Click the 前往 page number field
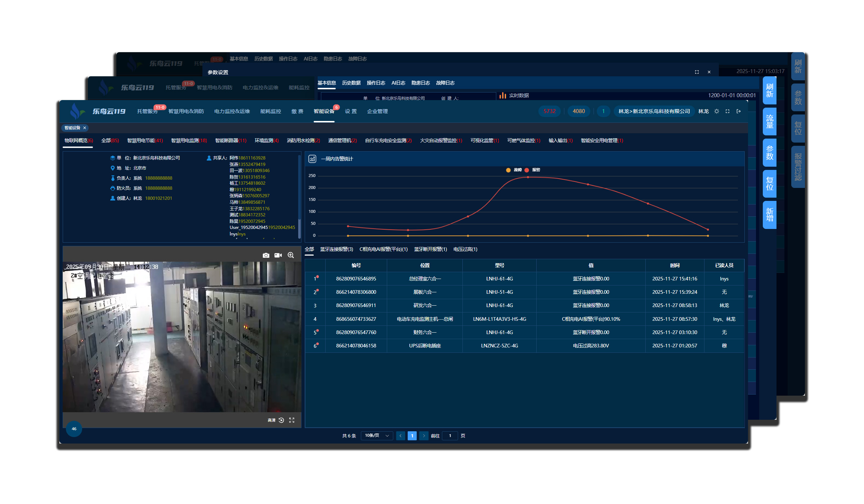The height and width of the screenshot is (504, 864). (x=450, y=436)
